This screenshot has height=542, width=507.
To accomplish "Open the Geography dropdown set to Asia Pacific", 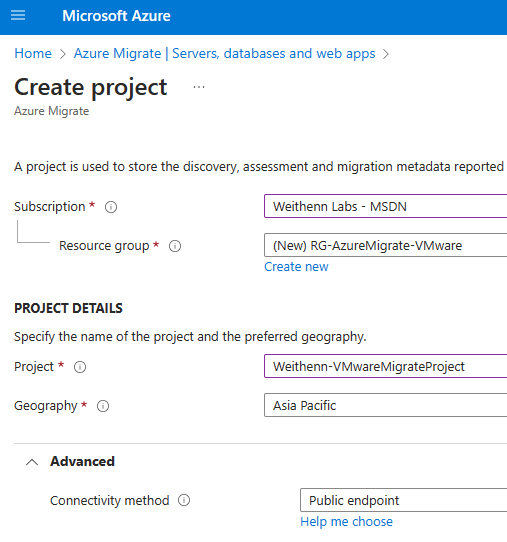I will [385, 405].
